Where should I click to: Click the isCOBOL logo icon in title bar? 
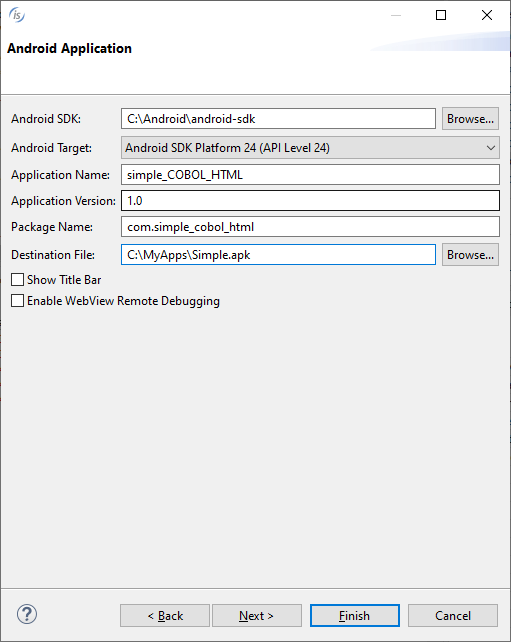coord(17,15)
